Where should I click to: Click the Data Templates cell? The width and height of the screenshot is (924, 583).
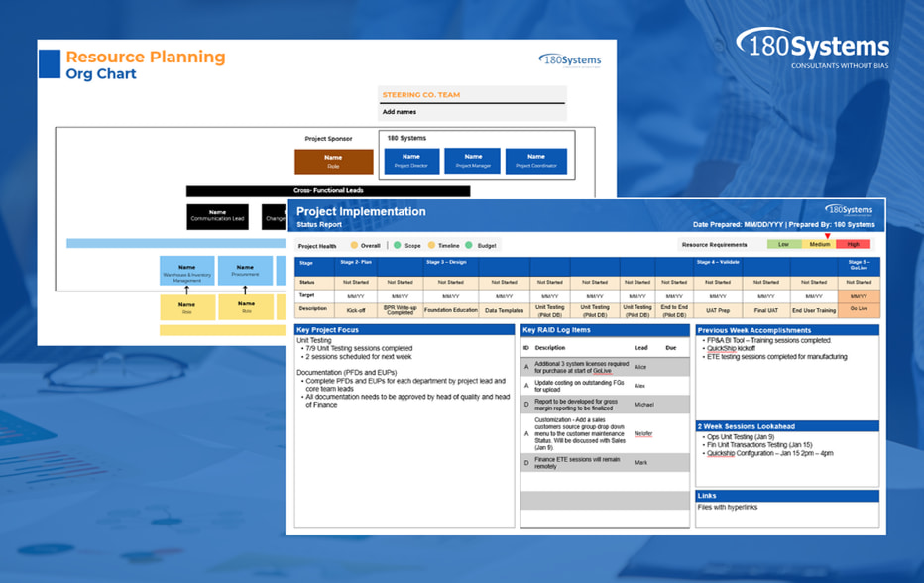[504, 310]
